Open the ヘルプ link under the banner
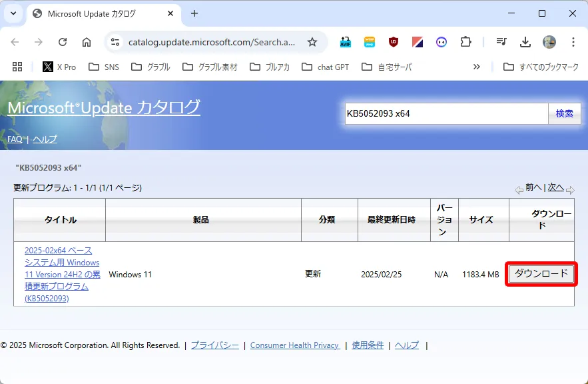Image resolution: width=588 pixels, height=384 pixels. point(45,139)
